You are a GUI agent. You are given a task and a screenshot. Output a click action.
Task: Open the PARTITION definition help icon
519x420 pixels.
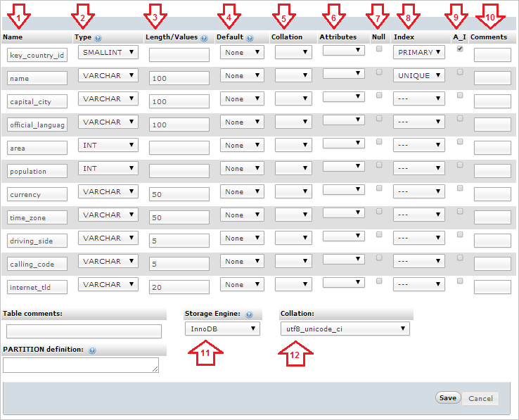(92, 350)
